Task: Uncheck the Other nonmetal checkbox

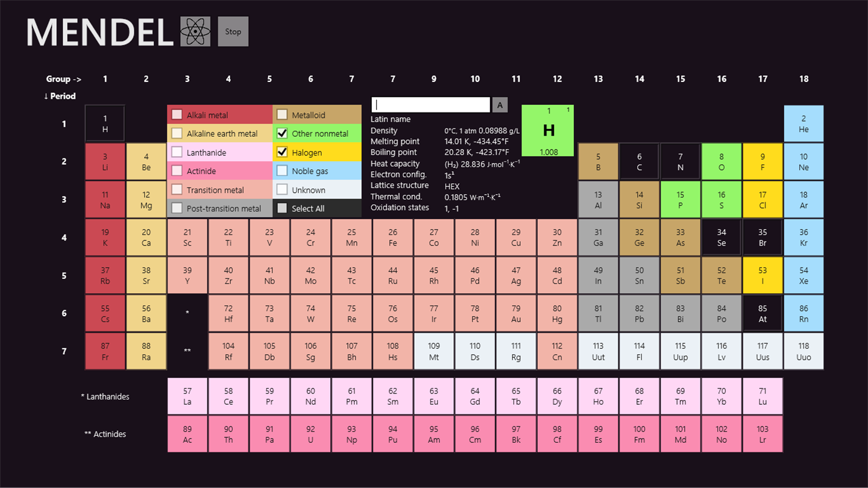Action: (x=282, y=133)
